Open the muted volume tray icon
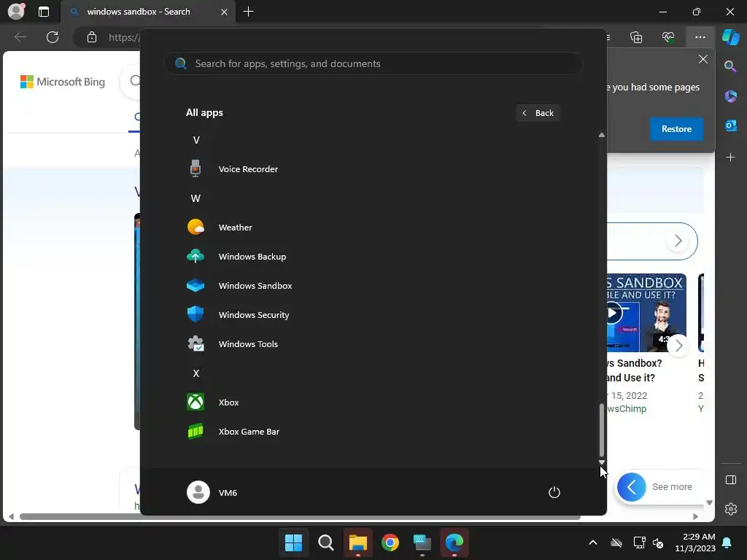The image size is (747, 560). pos(658,542)
